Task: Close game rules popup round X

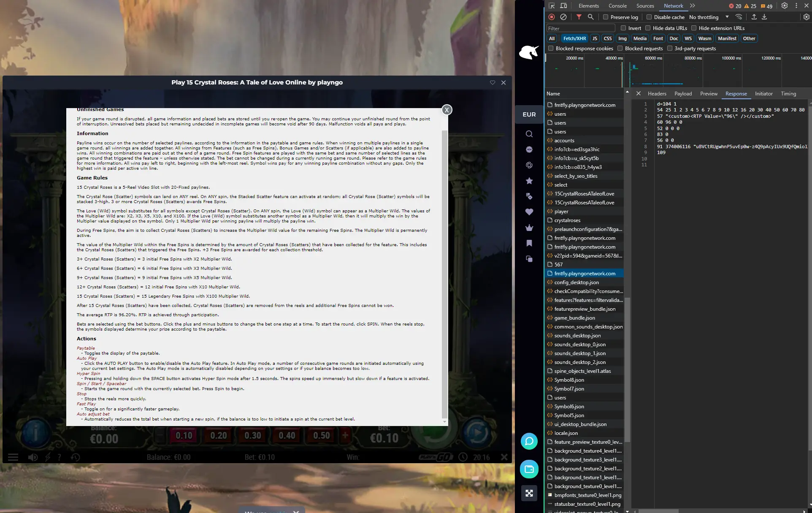Action: tap(447, 110)
